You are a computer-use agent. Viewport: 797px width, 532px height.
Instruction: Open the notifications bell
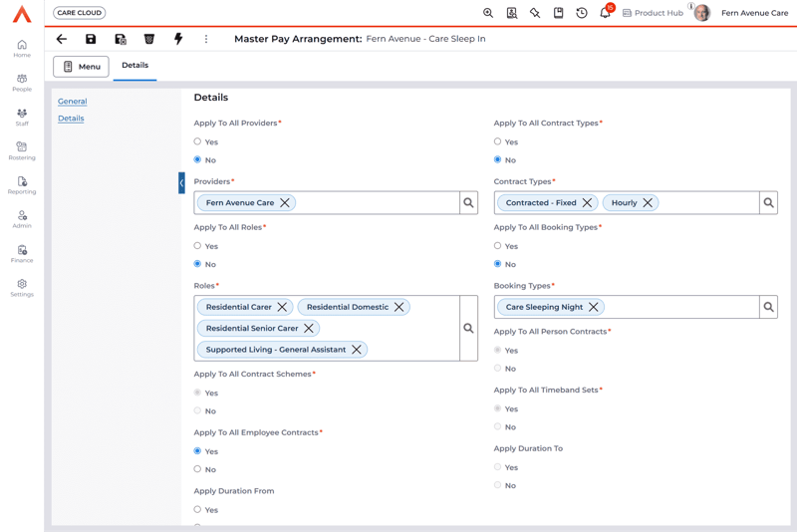pyautogui.click(x=605, y=13)
